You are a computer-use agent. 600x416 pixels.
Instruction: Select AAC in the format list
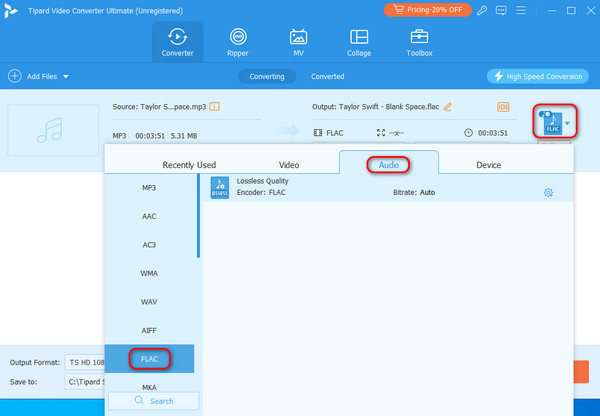point(149,216)
